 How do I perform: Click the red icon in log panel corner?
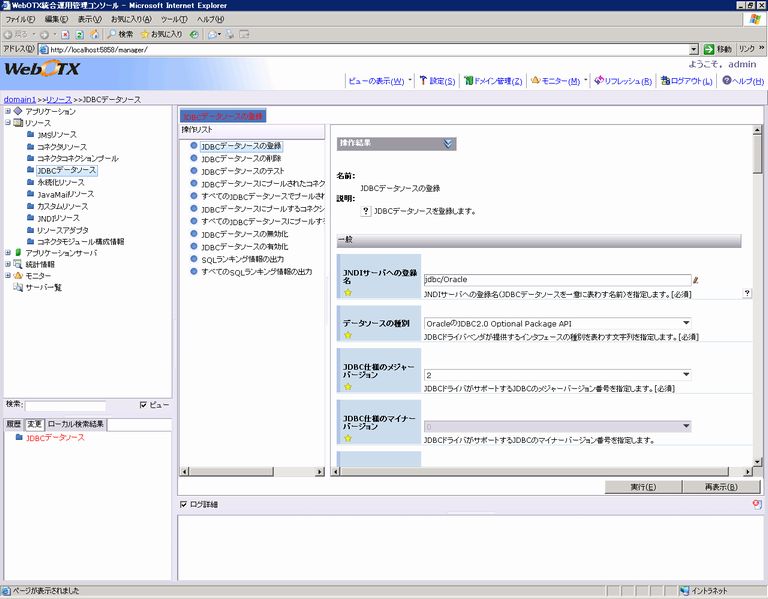757,504
